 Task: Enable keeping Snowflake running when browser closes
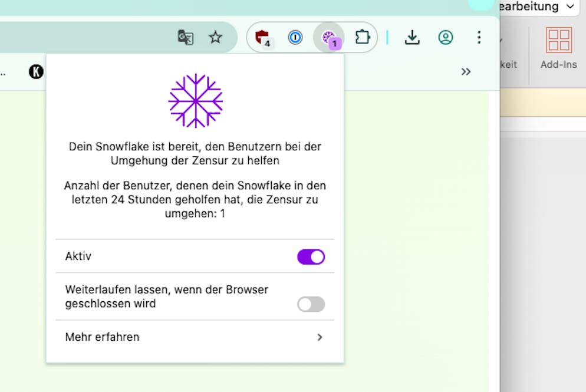pos(311,304)
